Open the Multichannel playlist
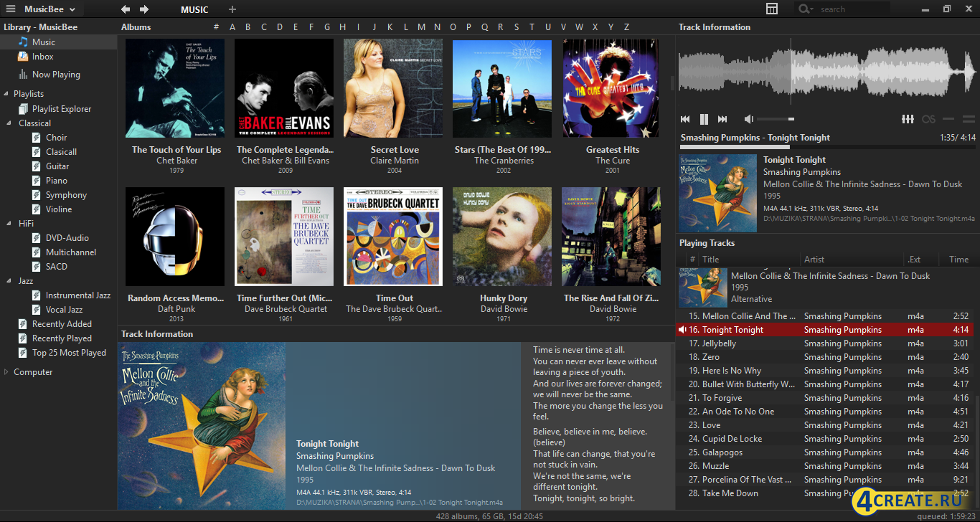This screenshot has width=980, height=522. pyautogui.click(x=71, y=252)
